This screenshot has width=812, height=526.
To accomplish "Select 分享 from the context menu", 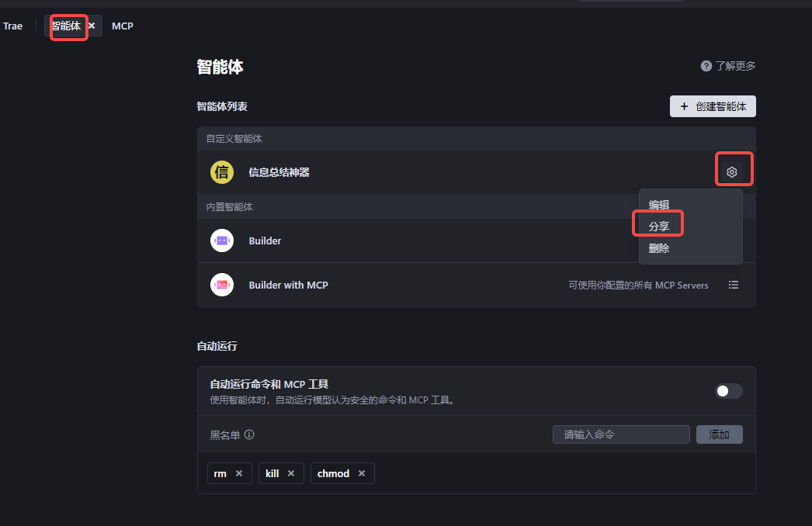I will (659, 227).
